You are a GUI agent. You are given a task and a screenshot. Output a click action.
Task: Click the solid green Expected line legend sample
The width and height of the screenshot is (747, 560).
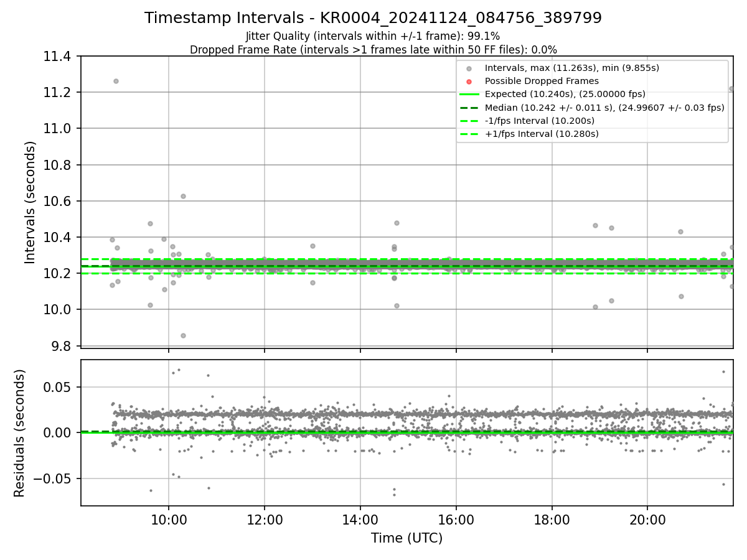[469, 95]
